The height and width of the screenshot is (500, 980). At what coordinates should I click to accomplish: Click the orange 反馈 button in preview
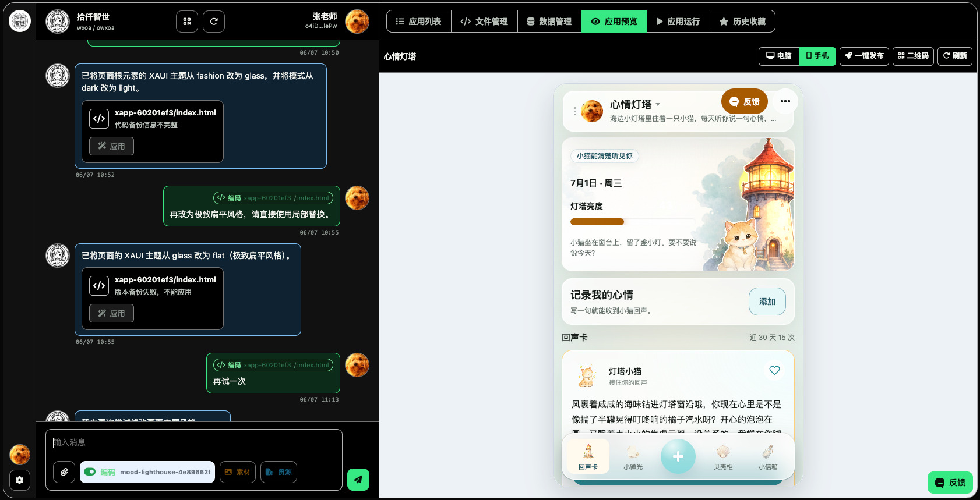(x=745, y=101)
